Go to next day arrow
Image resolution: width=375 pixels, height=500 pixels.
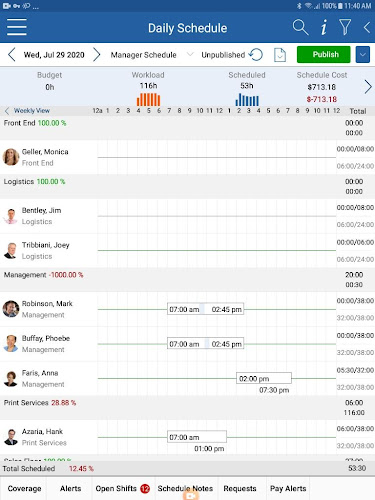tap(97, 55)
